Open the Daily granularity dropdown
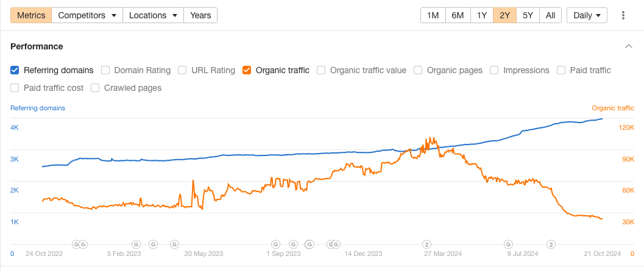 (587, 15)
